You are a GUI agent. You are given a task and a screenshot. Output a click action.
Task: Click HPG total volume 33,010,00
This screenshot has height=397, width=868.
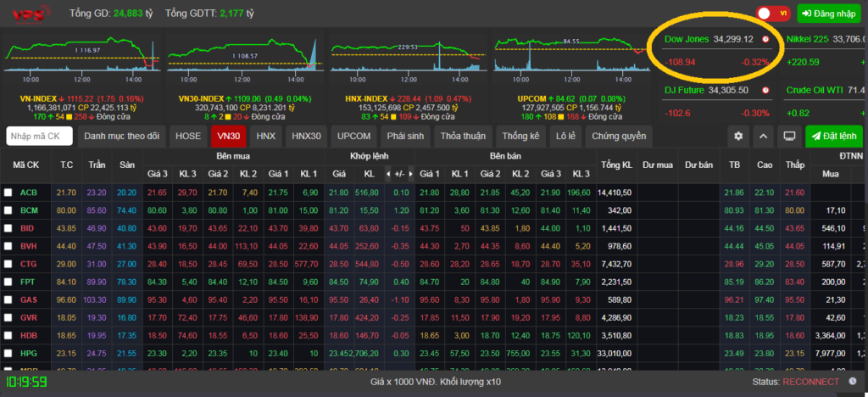[x=616, y=353]
